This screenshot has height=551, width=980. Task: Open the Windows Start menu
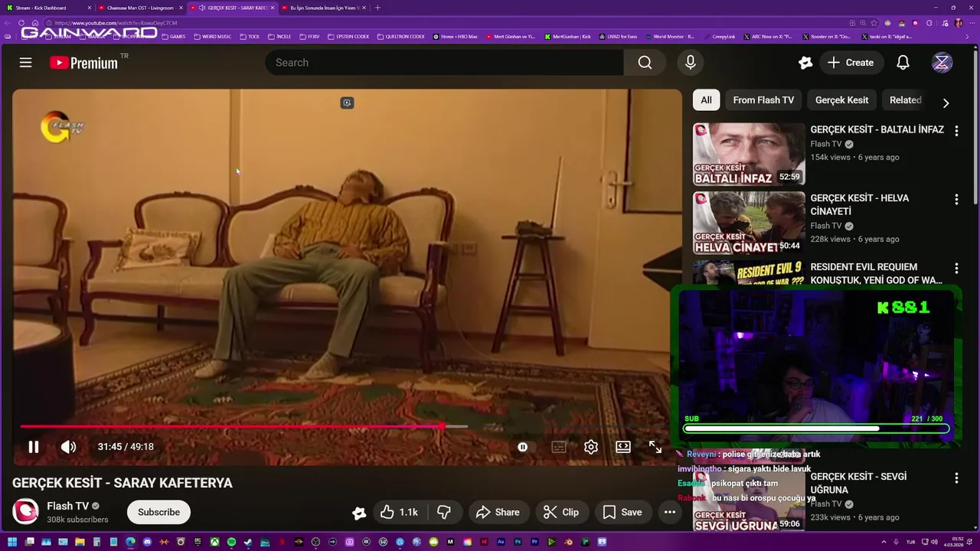[12, 542]
